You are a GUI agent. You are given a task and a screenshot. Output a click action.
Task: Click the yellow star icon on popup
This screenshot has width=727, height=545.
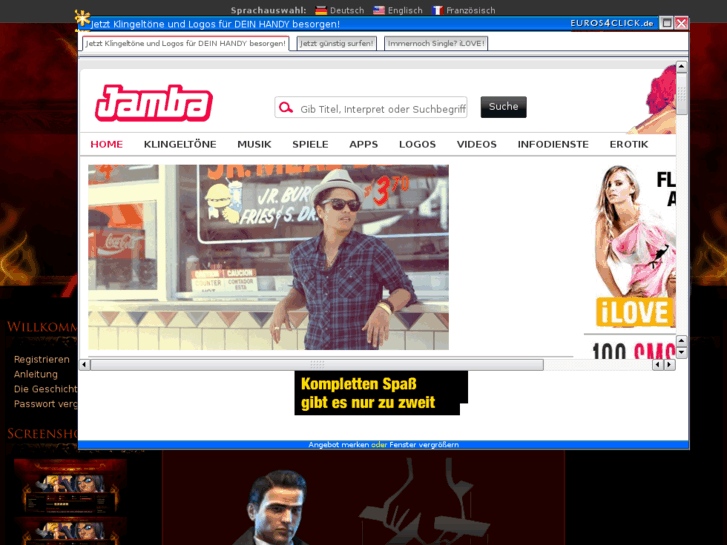click(83, 20)
